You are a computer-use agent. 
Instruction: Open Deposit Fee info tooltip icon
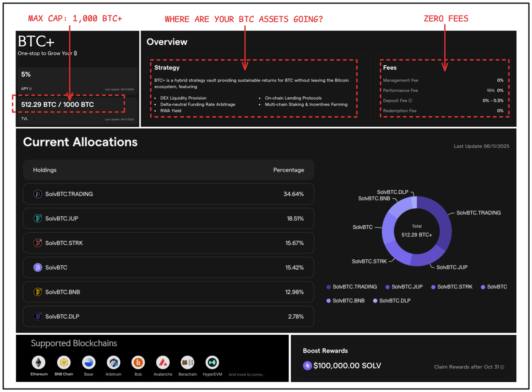click(x=410, y=101)
